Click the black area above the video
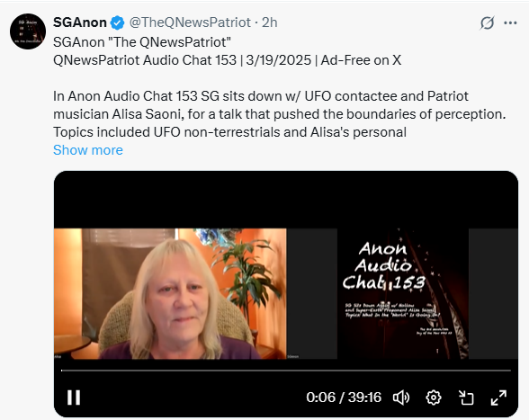Screen dimensions: 529x420 (286, 200)
